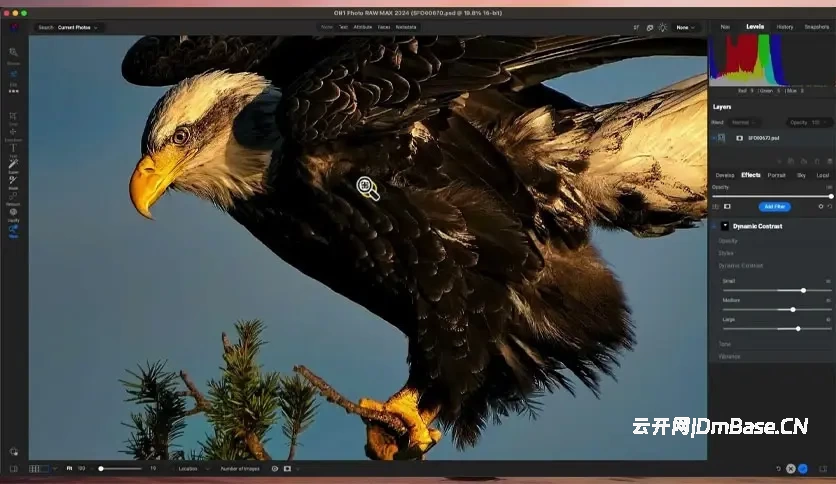Click the light bulb icon in top toolbar
836x484 pixels.
tap(663, 27)
